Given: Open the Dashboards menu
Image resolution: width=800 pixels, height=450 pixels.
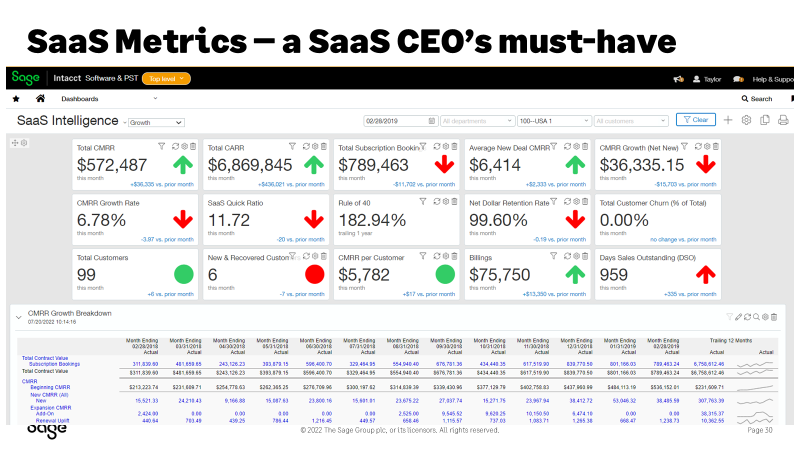Looking at the screenshot, I should click(82, 99).
